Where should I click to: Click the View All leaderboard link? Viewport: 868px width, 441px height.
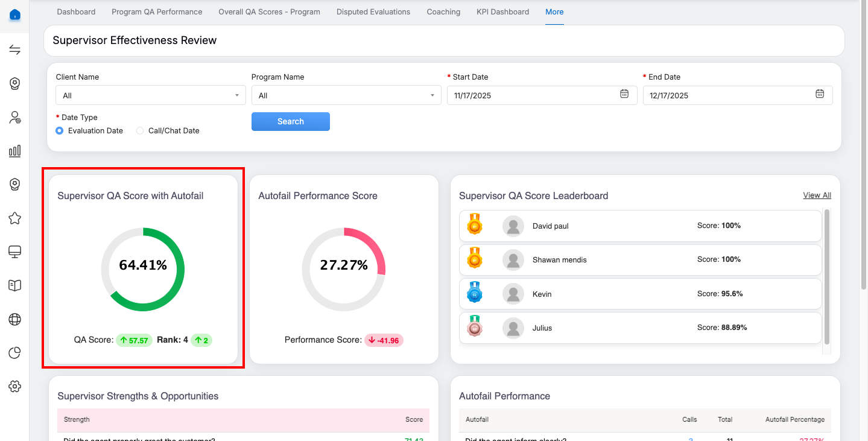817,195
